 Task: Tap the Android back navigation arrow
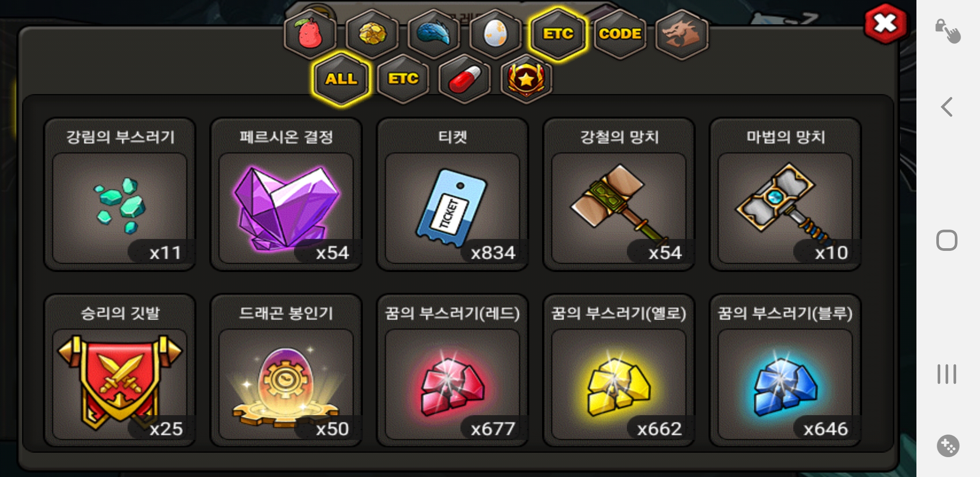pos(947,107)
